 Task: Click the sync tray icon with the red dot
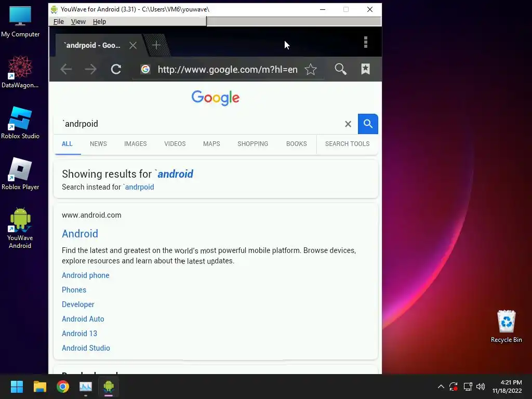click(x=453, y=387)
